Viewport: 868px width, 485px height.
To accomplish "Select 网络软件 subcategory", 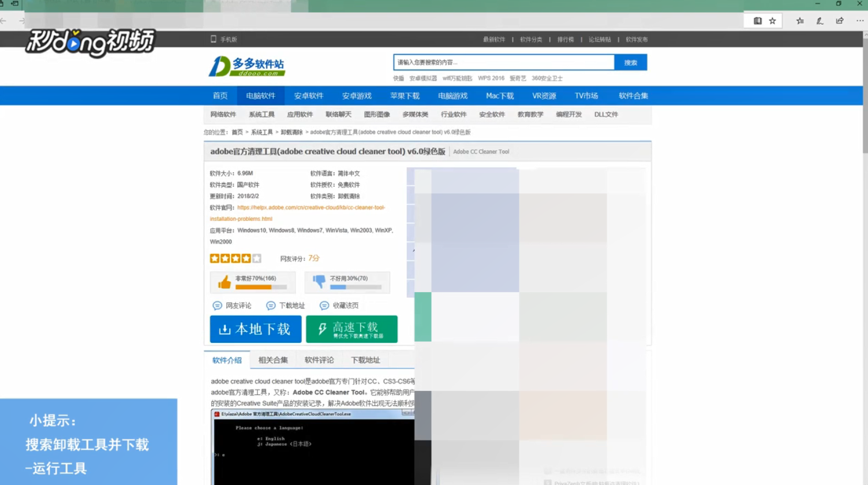I will coord(223,114).
